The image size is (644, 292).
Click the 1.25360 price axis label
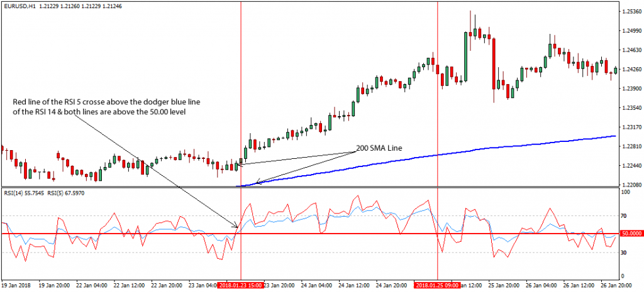coord(631,11)
